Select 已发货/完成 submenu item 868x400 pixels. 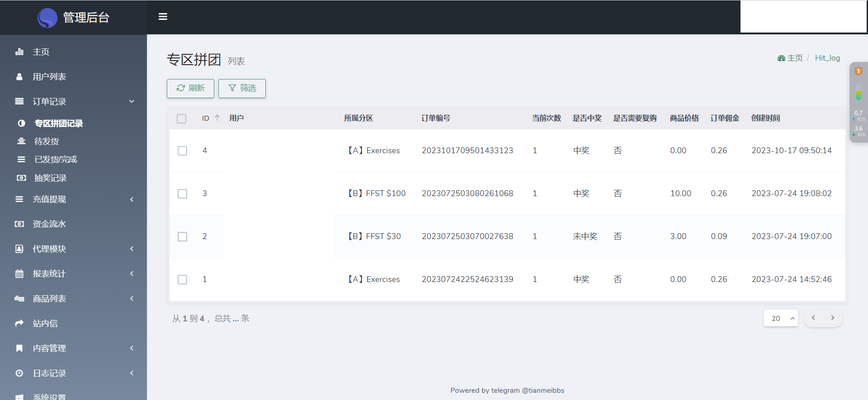pos(56,160)
